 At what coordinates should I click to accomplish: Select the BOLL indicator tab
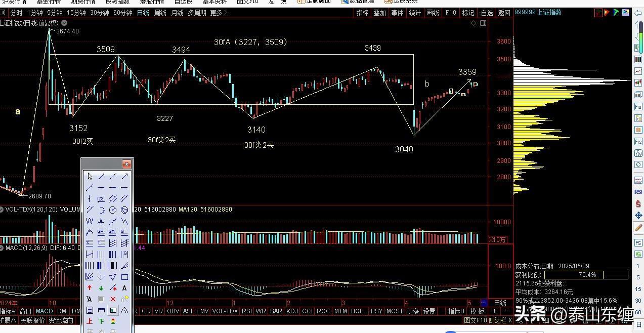tap(359, 311)
